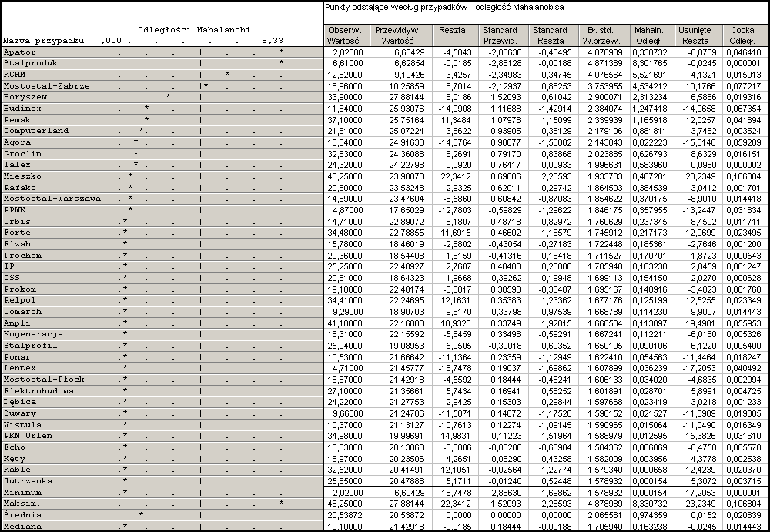This screenshot has height=532, width=770.
Task: Click Orbis's observed value 14,71000
Action: coord(344,221)
